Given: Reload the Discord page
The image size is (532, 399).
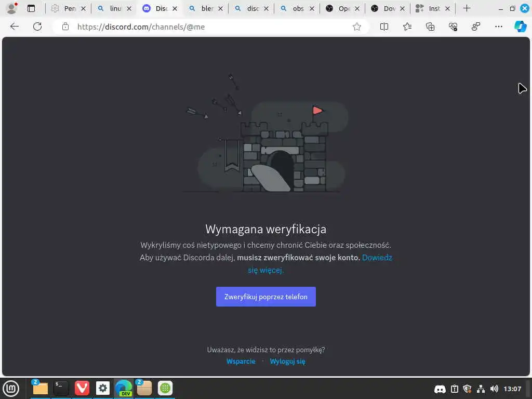Looking at the screenshot, I should click(37, 26).
